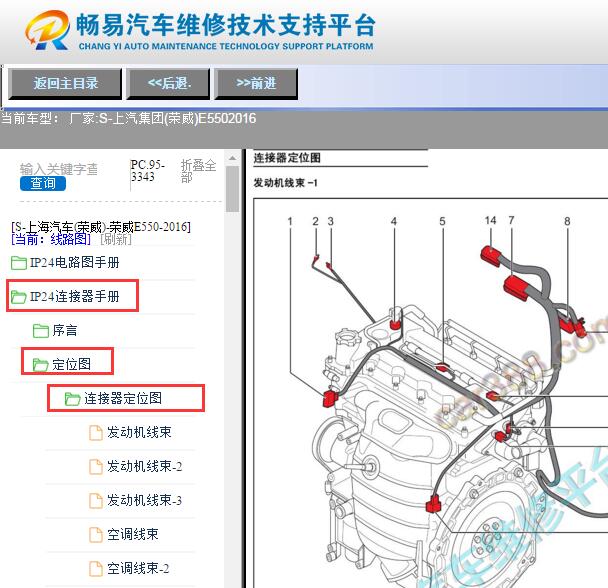608x588 pixels.
Task: Open the 序言 folder
Action: tap(65, 330)
